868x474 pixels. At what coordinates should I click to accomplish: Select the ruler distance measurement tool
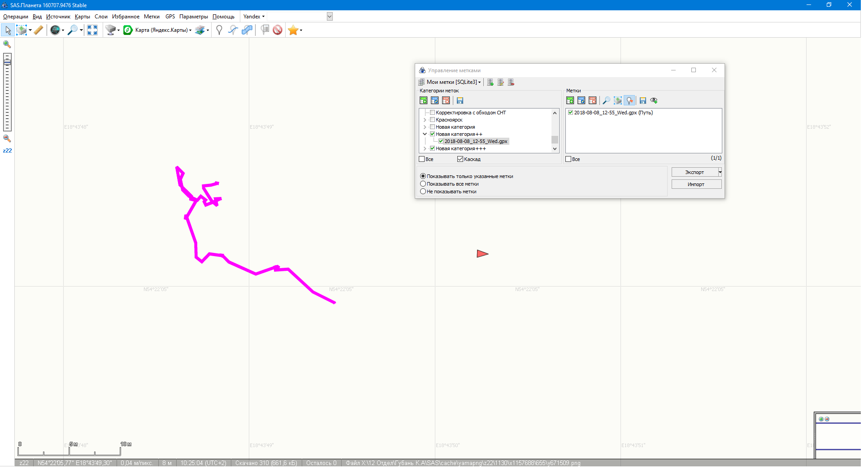(x=39, y=30)
